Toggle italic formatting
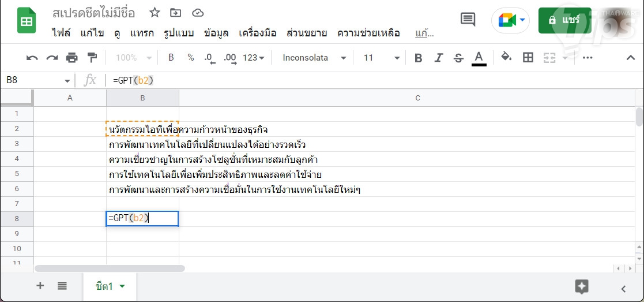 point(438,58)
